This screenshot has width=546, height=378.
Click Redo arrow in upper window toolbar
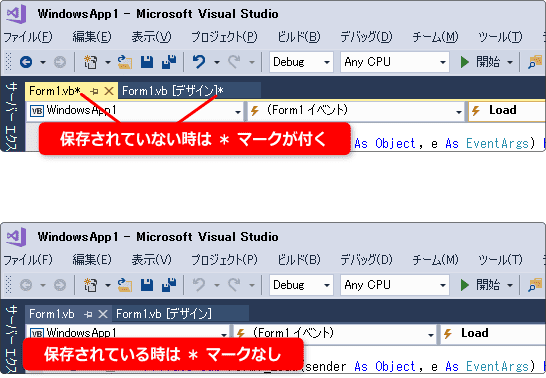234,62
